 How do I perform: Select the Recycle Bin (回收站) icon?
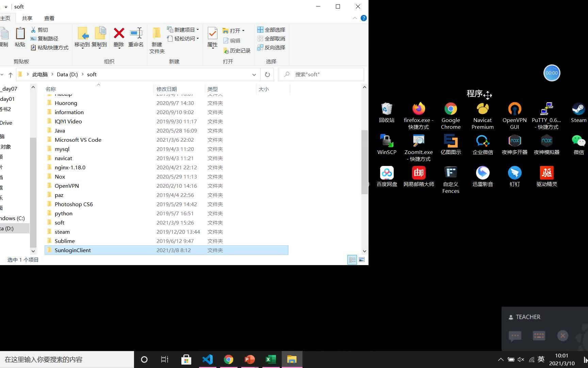387,112
